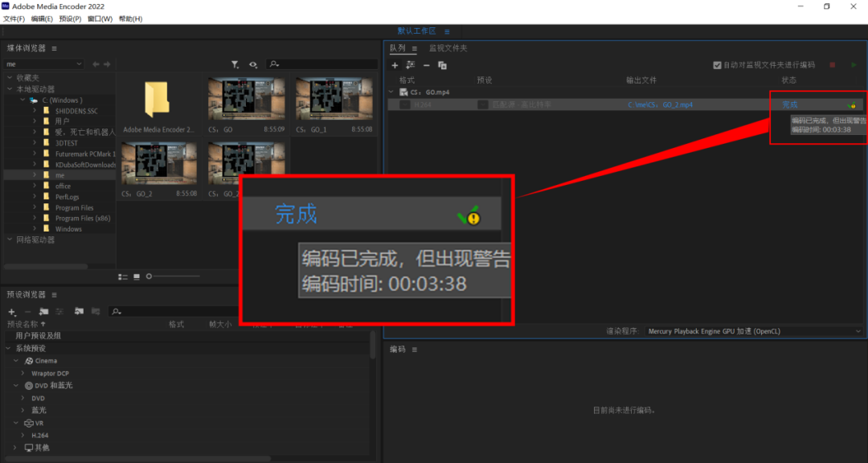Collapse the DVD 和蓝光 preset group
The width and height of the screenshot is (868, 463).
(16, 386)
